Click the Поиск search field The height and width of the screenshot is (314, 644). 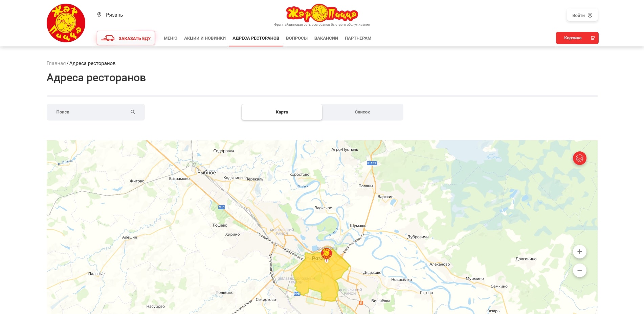95,112
